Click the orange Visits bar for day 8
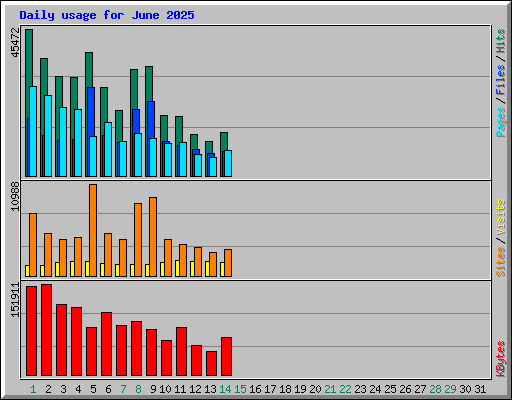The width and height of the screenshot is (512, 400). pos(138,240)
